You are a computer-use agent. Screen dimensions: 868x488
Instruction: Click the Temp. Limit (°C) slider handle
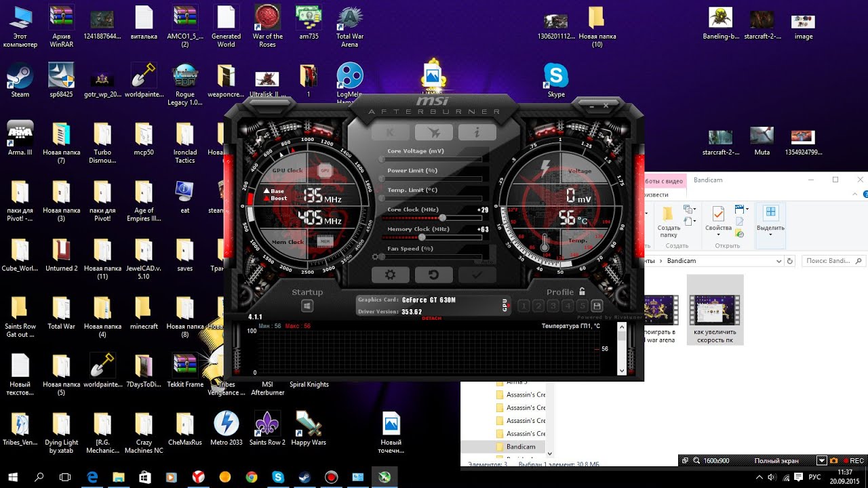[x=382, y=199]
